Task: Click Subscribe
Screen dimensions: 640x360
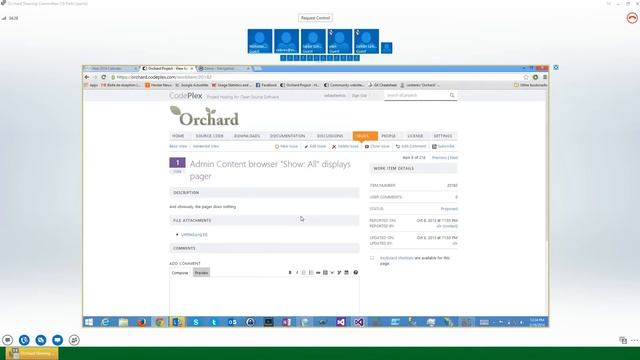Action: click(443, 146)
